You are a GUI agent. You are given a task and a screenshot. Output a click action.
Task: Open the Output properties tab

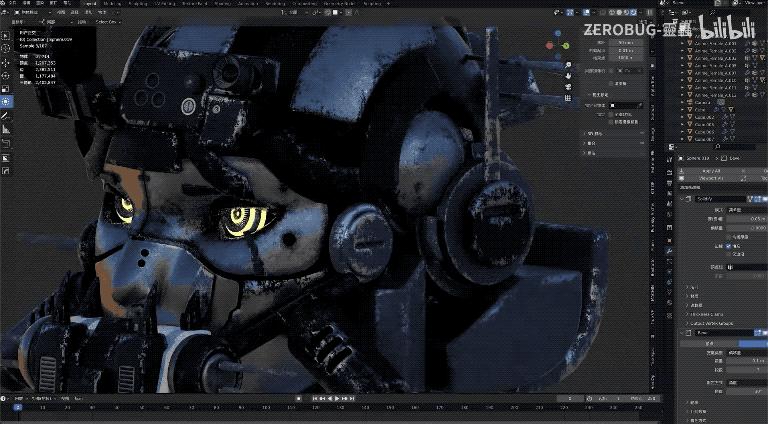tap(670, 183)
